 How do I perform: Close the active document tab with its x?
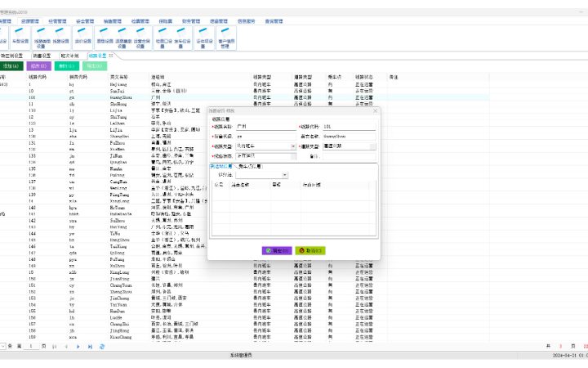[111, 56]
